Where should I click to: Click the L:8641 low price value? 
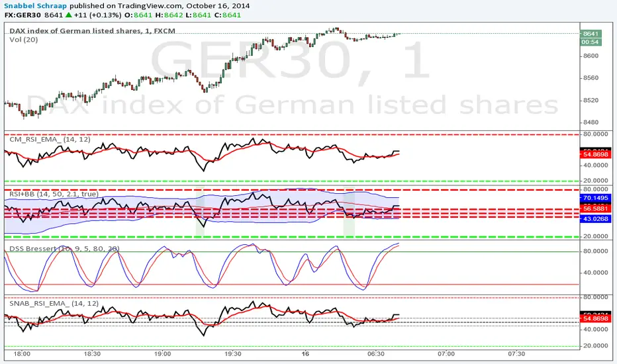pos(199,15)
